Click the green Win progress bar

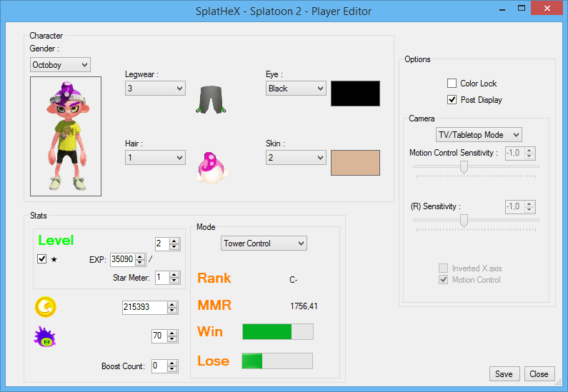tap(278, 331)
